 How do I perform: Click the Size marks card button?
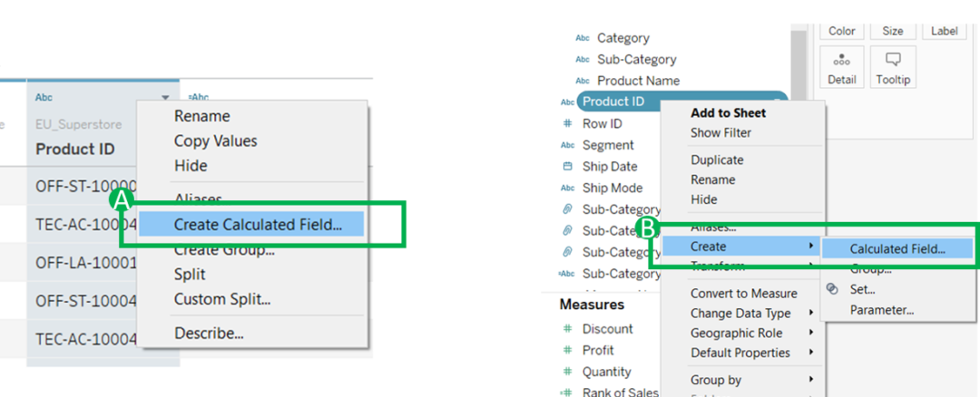893,31
